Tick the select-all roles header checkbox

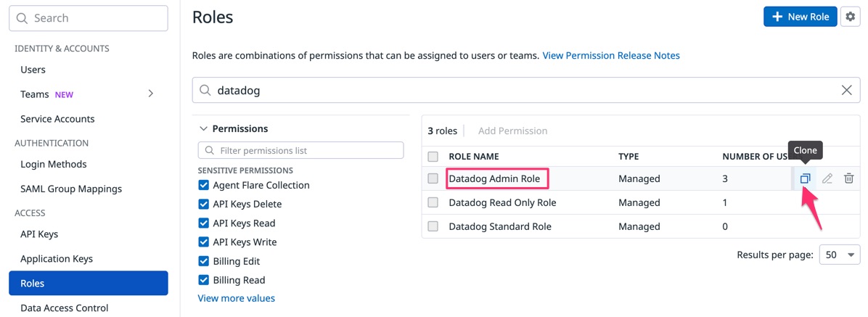tap(433, 157)
